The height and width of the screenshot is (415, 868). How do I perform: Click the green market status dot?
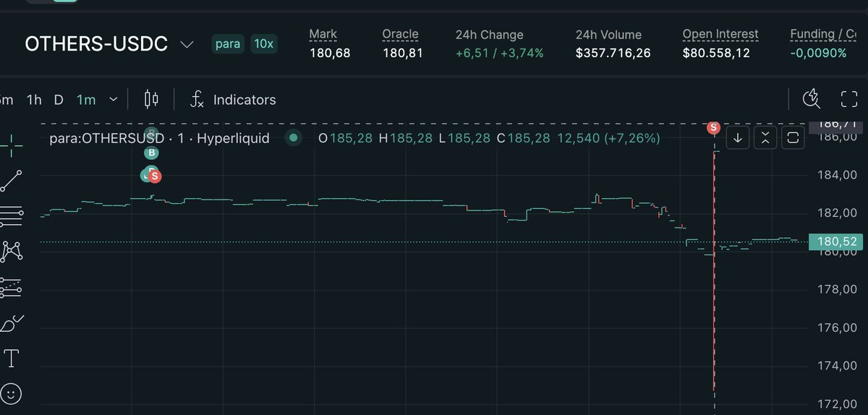pos(293,137)
